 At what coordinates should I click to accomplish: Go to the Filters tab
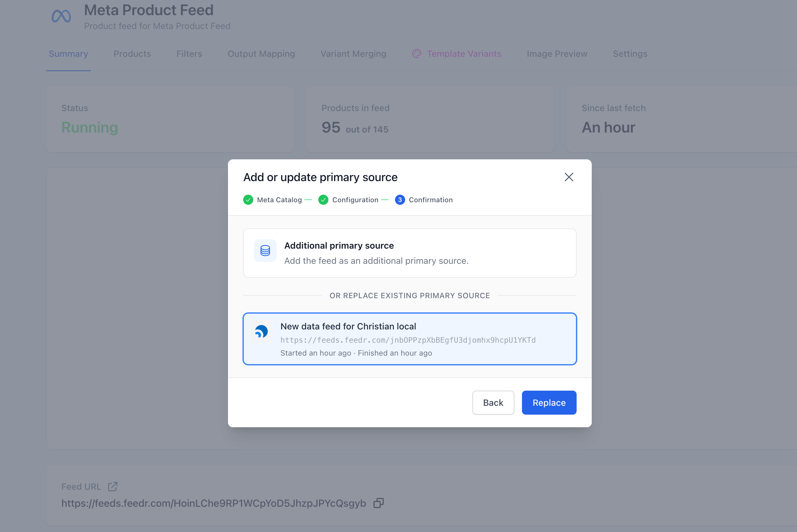[189, 54]
